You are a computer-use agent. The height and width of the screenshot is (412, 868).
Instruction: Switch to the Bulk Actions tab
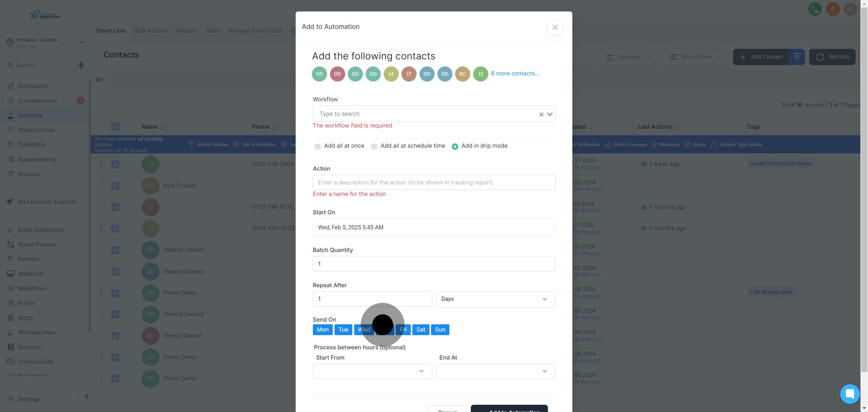tap(151, 31)
